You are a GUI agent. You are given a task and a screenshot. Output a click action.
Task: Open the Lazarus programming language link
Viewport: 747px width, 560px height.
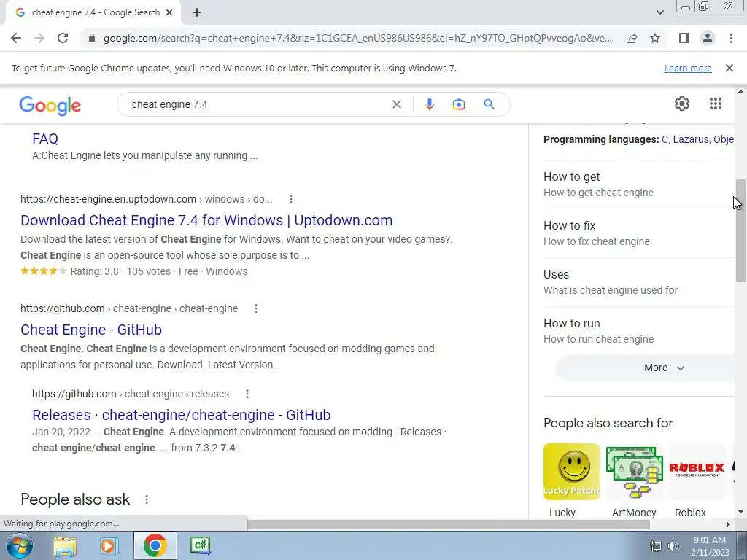[x=690, y=139]
